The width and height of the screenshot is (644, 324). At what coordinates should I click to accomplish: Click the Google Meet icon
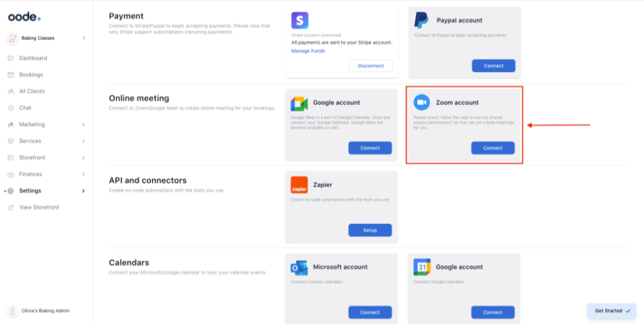300,103
